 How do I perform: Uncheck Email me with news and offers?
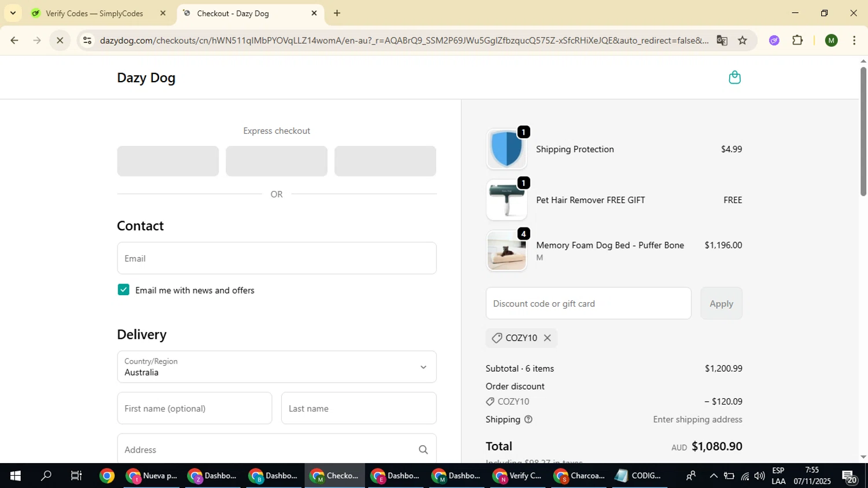(x=123, y=290)
